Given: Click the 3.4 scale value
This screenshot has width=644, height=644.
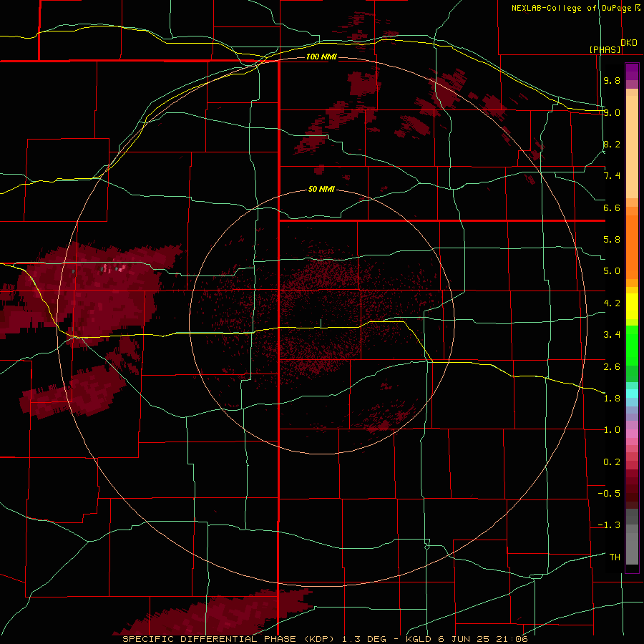Looking at the screenshot, I should point(612,335).
